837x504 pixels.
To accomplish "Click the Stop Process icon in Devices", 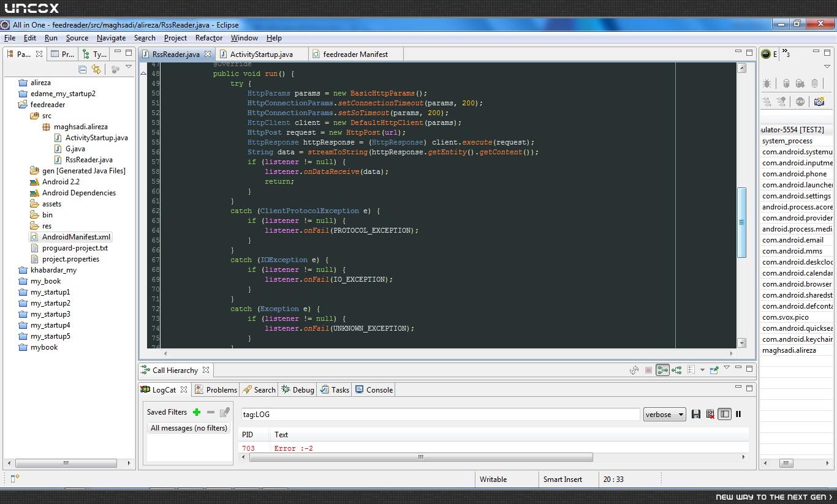I will click(800, 102).
